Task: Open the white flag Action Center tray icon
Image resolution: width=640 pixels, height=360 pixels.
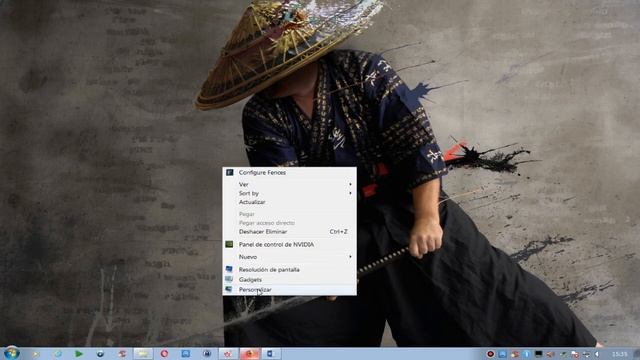Action: [575, 354]
